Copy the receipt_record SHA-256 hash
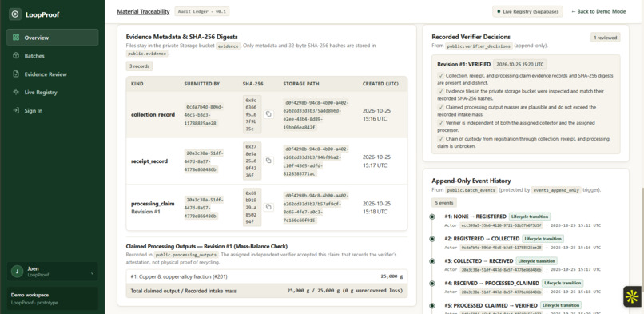 pos(268,161)
